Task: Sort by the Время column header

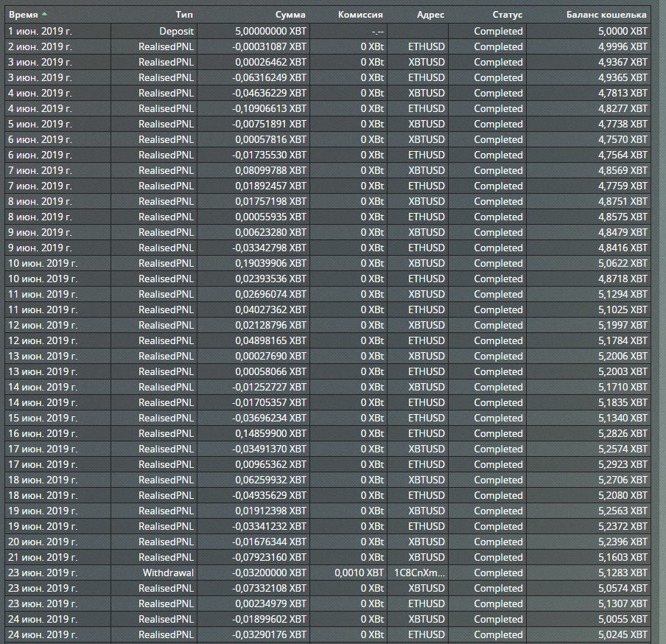Action: pos(24,15)
